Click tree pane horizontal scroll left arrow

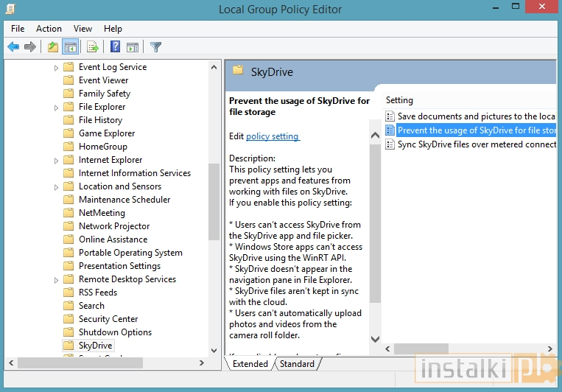[x=11, y=363]
